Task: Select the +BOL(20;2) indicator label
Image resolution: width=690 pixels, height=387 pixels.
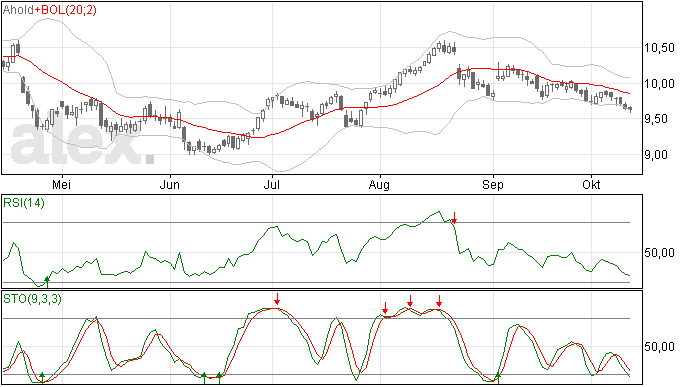Action: [x=66, y=10]
